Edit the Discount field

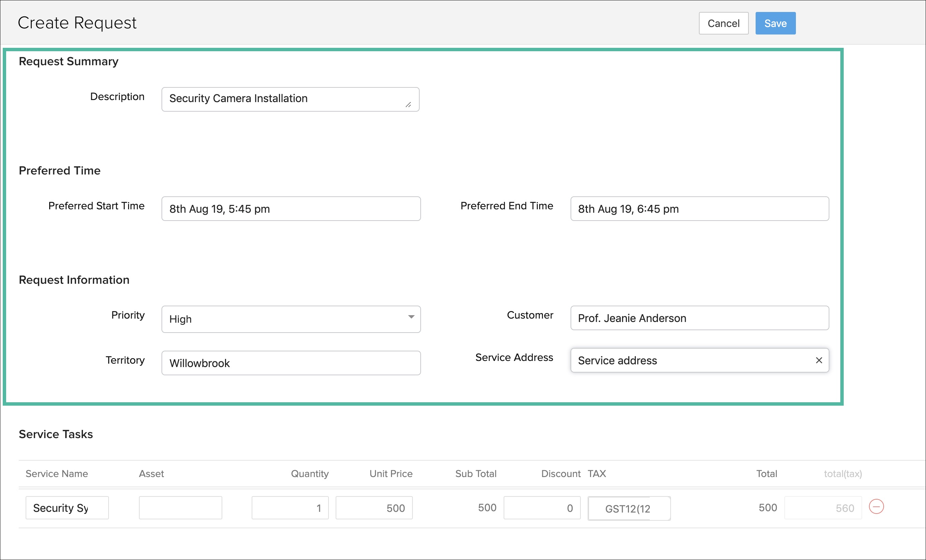click(x=542, y=508)
